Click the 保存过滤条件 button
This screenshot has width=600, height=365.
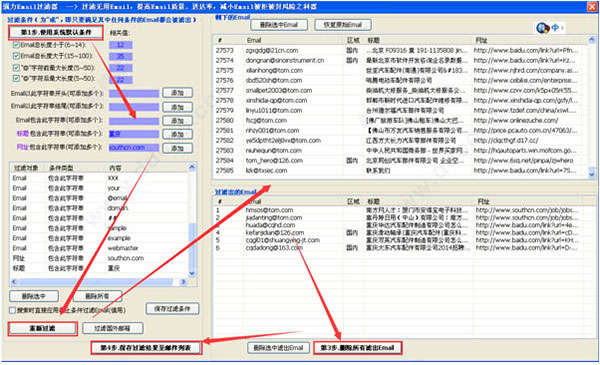click(x=172, y=309)
